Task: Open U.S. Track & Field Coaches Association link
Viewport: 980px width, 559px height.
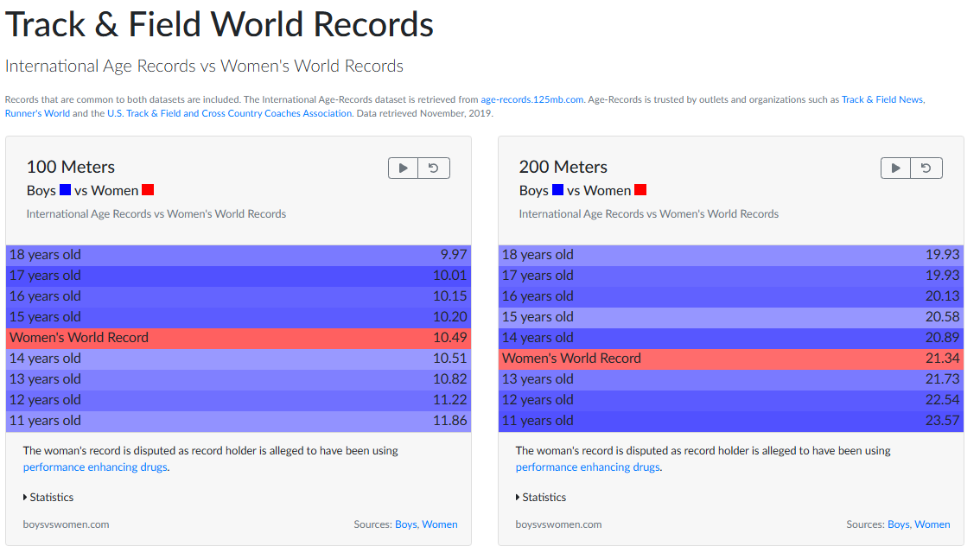Action: point(229,113)
